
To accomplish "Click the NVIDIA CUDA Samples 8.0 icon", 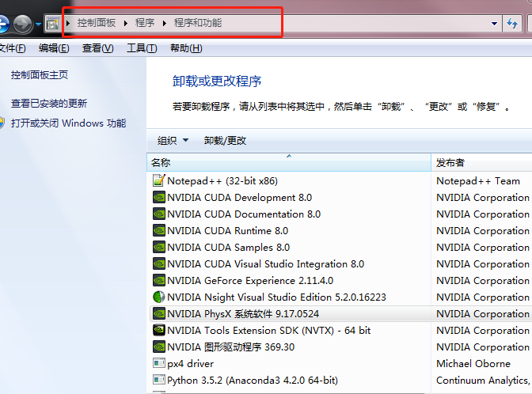I will tap(159, 247).
